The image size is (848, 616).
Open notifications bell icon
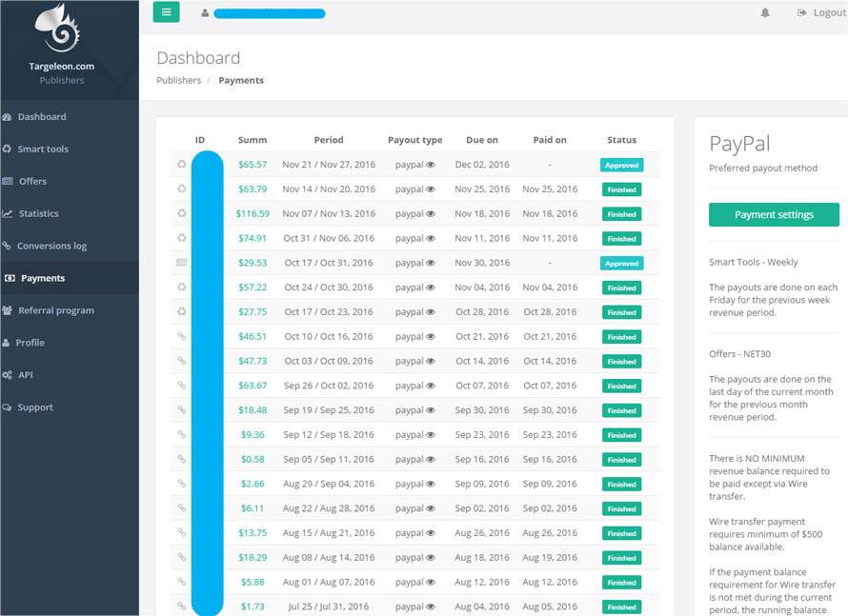(765, 13)
